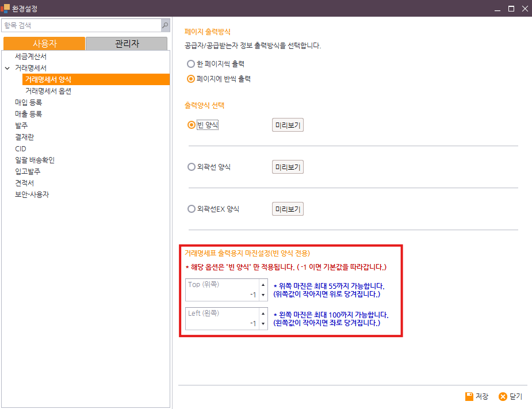The width and height of the screenshot is (532, 409).
Task: Increase the Top margin value
Action: 263,284
